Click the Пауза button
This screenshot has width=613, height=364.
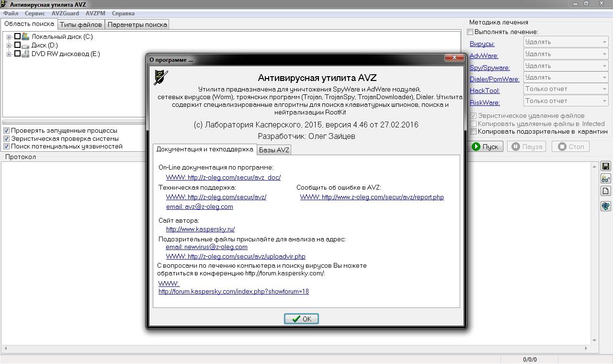click(527, 147)
